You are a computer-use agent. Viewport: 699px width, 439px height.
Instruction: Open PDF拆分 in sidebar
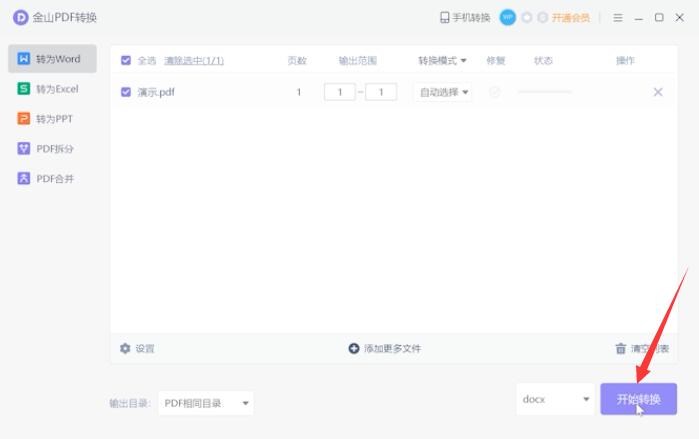tap(53, 148)
